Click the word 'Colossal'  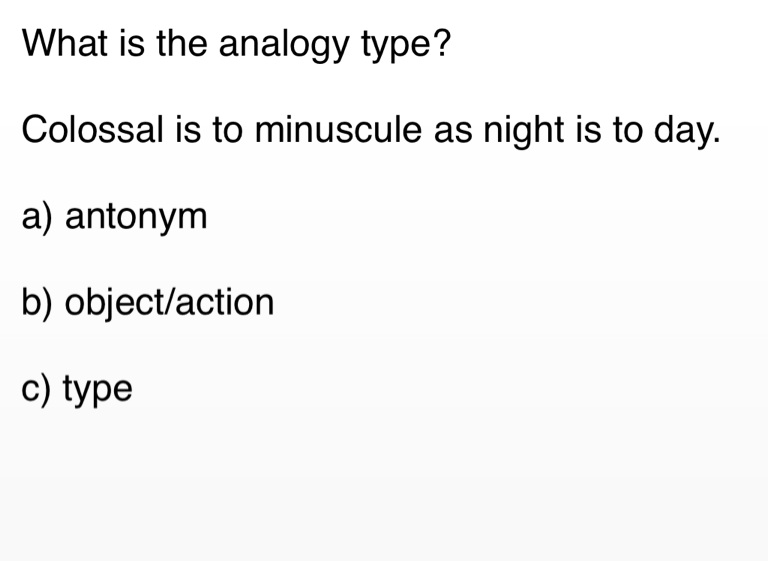coord(86,130)
